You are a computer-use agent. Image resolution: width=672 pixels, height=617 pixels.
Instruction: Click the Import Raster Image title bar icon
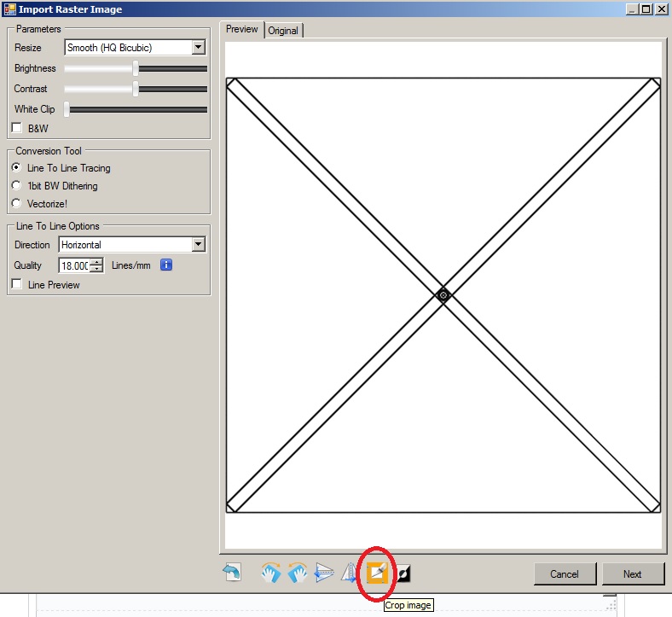(10, 9)
